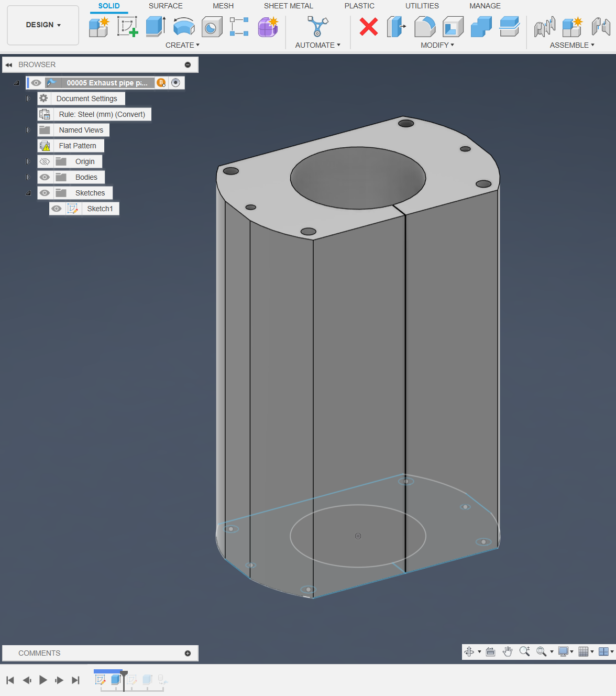Image resolution: width=616 pixels, height=696 pixels.
Task: Toggle visibility of Sketch1
Action: click(x=57, y=208)
